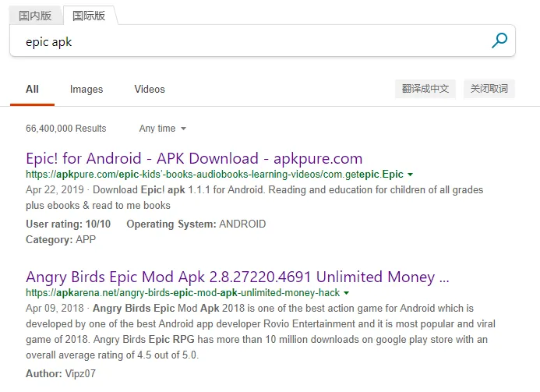Click the 关闭取词 button
This screenshot has width=540, height=392.
point(489,89)
